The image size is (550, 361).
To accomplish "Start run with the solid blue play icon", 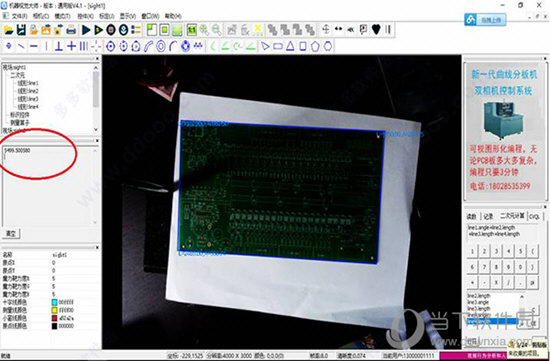I will tap(86, 30).
